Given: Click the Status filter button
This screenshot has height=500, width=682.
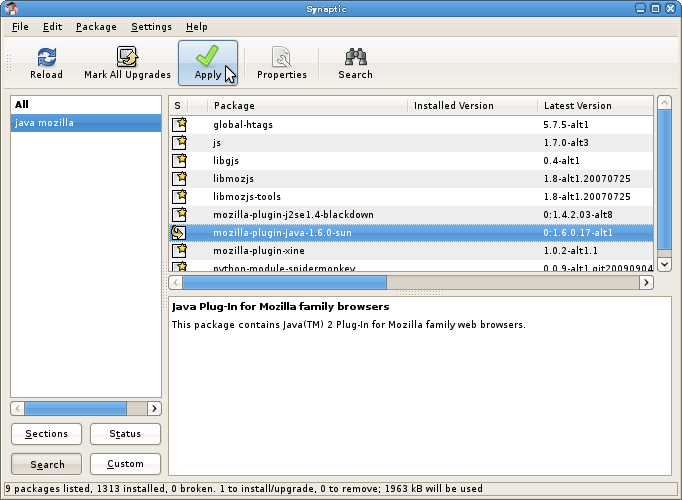Looking at the screenshot, I should (x=125, y=434).
